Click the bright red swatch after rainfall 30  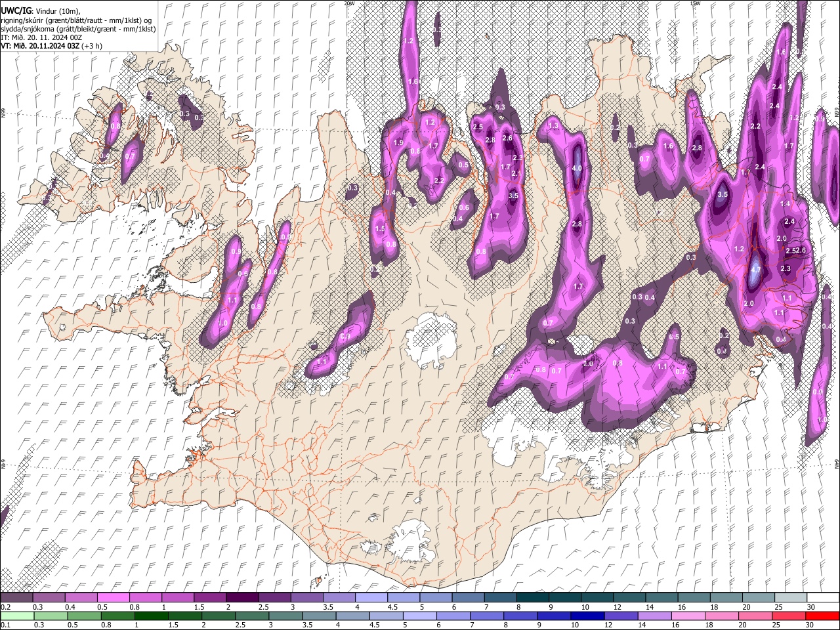point(822,616)
